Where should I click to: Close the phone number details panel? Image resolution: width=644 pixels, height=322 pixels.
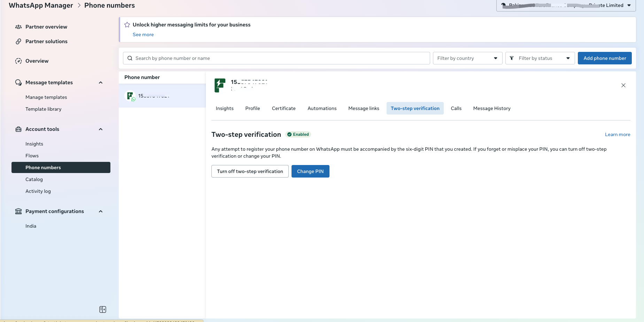(x=623, y=85)
